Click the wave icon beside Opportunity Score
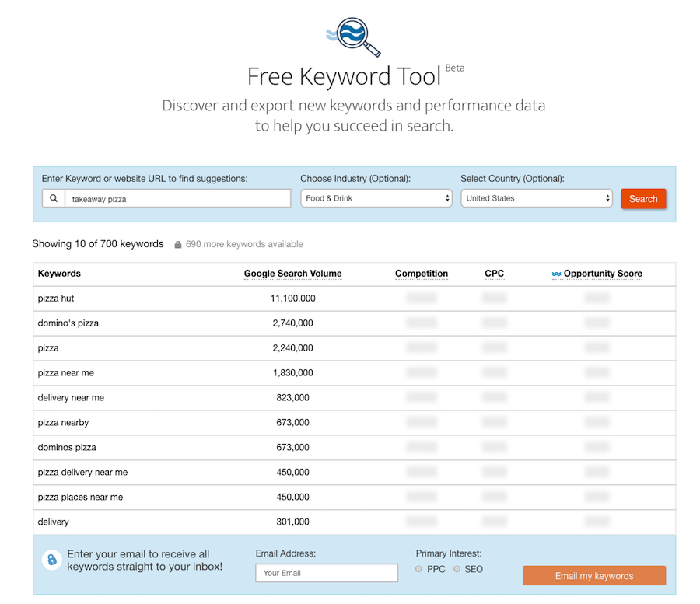Viewport: 700px width, 604px height. click(x=556, y=274)
